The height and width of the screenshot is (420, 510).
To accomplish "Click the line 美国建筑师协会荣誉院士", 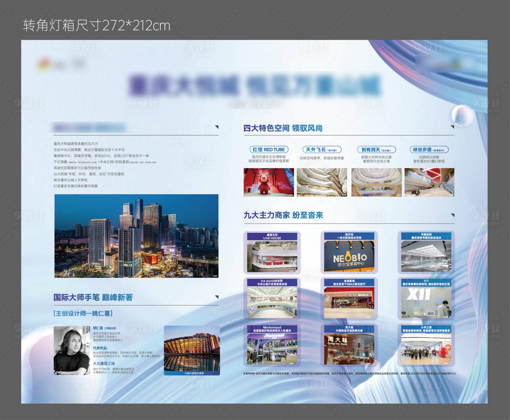I will 108,340.
